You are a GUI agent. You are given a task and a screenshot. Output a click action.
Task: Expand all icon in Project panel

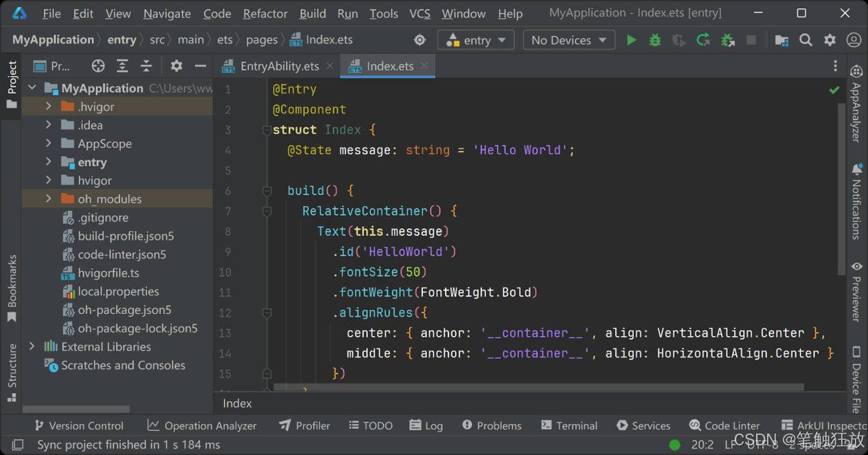(x=122, y=66)
